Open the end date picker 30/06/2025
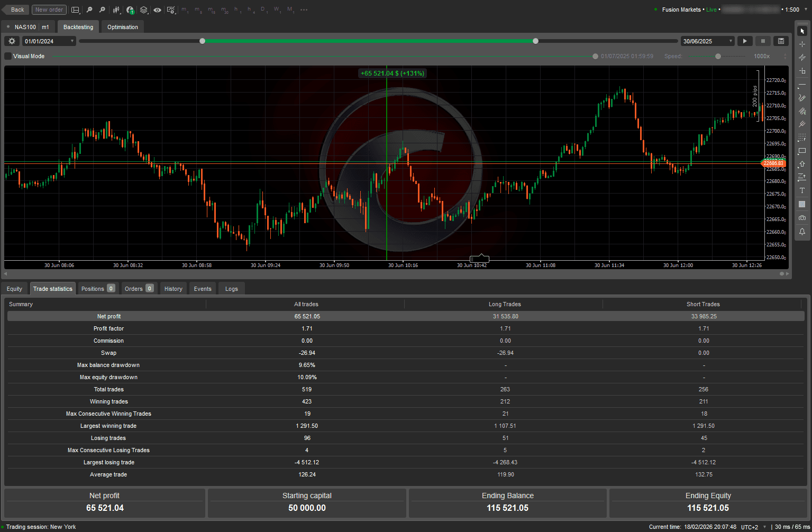Viewport: 812px width, 532px height. 707,41
